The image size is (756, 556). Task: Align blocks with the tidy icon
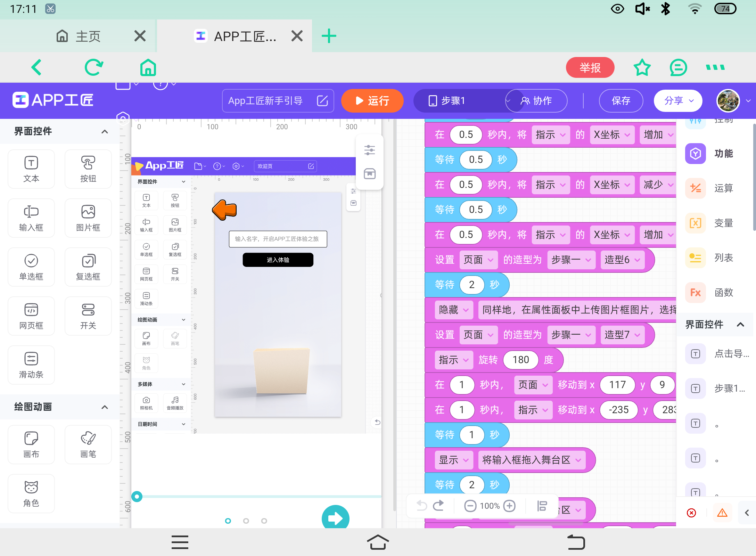click(542, 506)
